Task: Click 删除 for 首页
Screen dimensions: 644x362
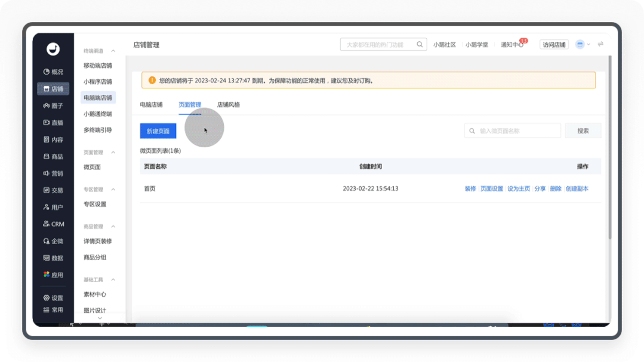Action: 555,188
